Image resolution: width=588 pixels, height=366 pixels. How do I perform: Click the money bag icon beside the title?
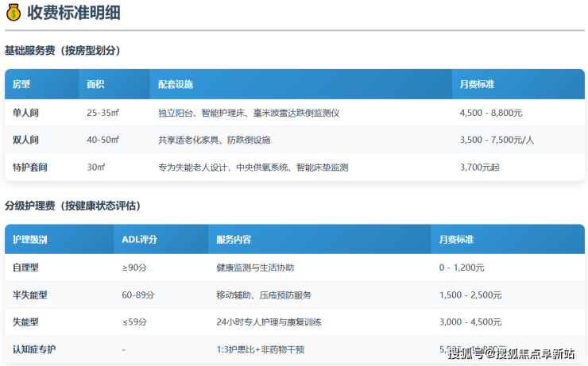click(14, 13)
